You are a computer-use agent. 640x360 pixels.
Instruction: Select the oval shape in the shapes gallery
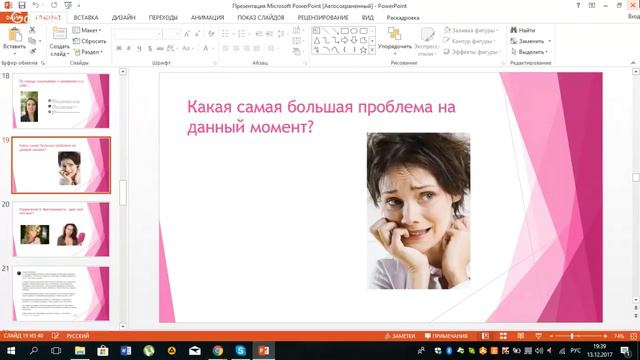(x=354, y=31)
